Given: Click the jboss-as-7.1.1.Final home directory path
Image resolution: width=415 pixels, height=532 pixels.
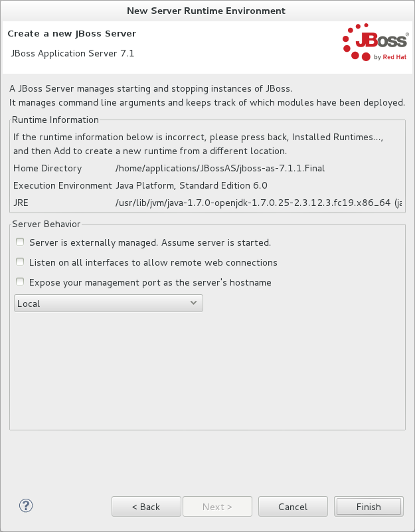Looking at the screenshot, I should pos(220,168).
